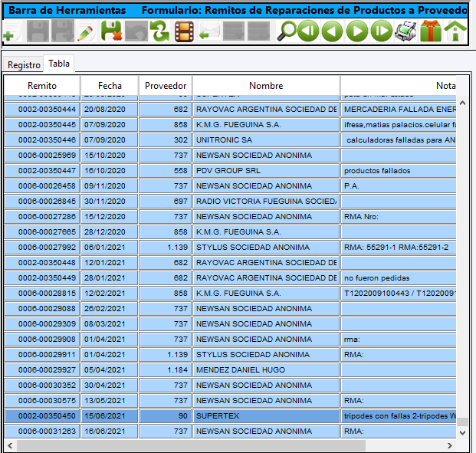Click the Proveedor column header
The image size is (476, 453).
pos(166,86)
